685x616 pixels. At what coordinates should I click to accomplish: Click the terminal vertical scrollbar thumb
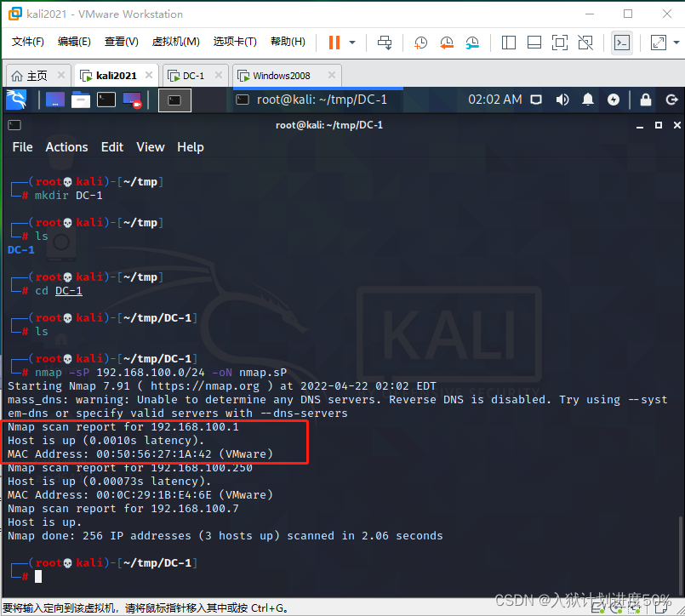680,555
